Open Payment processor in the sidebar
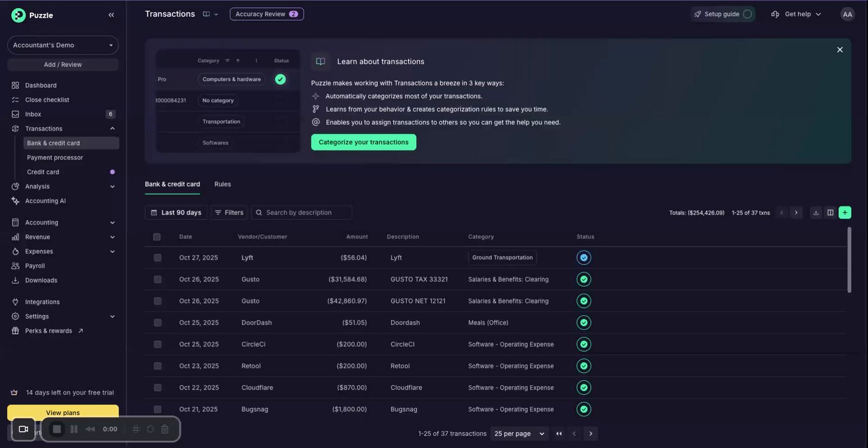The height and width of the screenshot is (448, 868). (55, 157)
